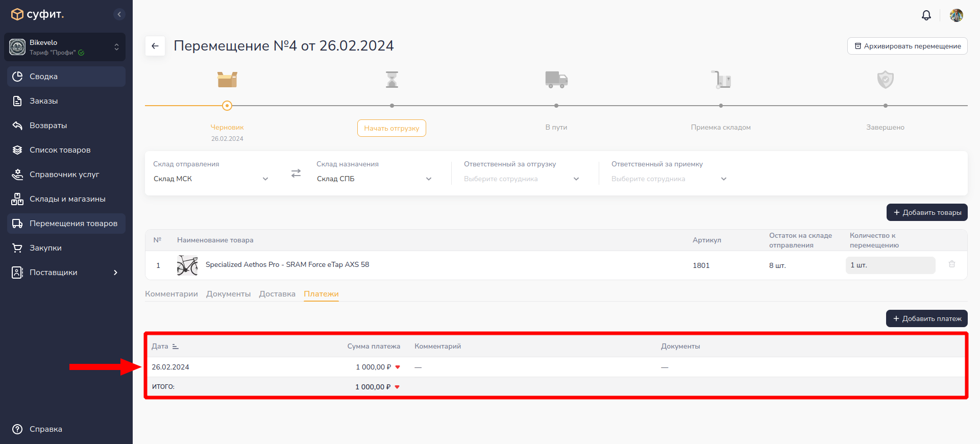
Task: Click the Возвраты return arrow icon
Action: tap(17, 126)
